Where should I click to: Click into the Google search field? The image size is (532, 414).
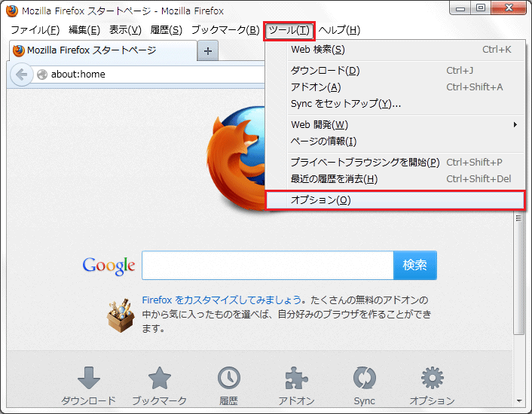tap(267, 265)
